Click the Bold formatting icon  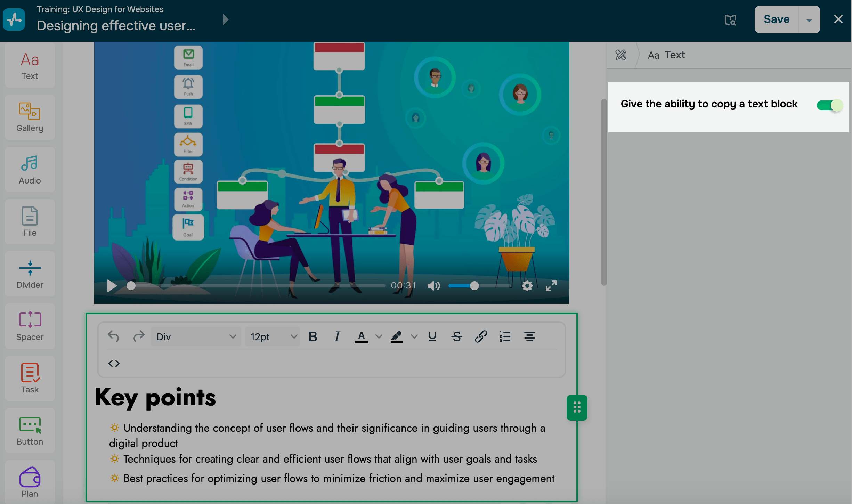tap(313, 336)
